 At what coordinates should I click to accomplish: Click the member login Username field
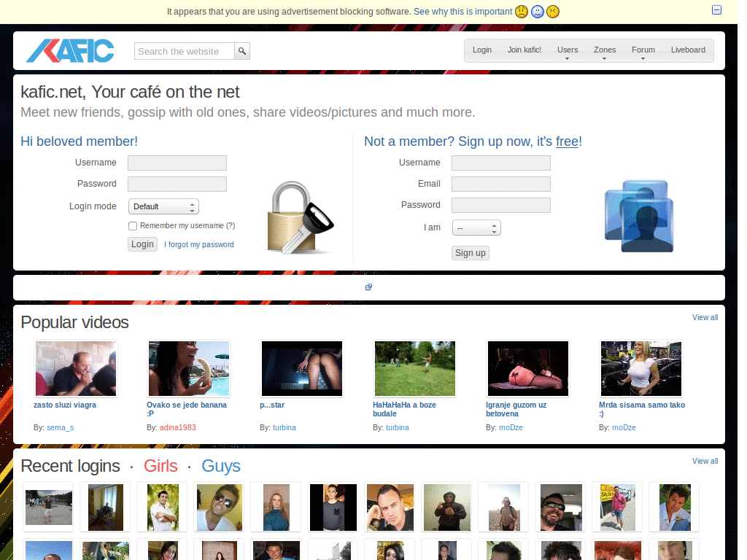(177, 163)
